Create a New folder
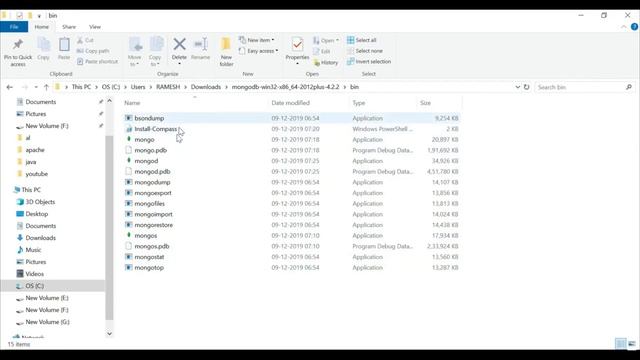 (x=226, y=52)
